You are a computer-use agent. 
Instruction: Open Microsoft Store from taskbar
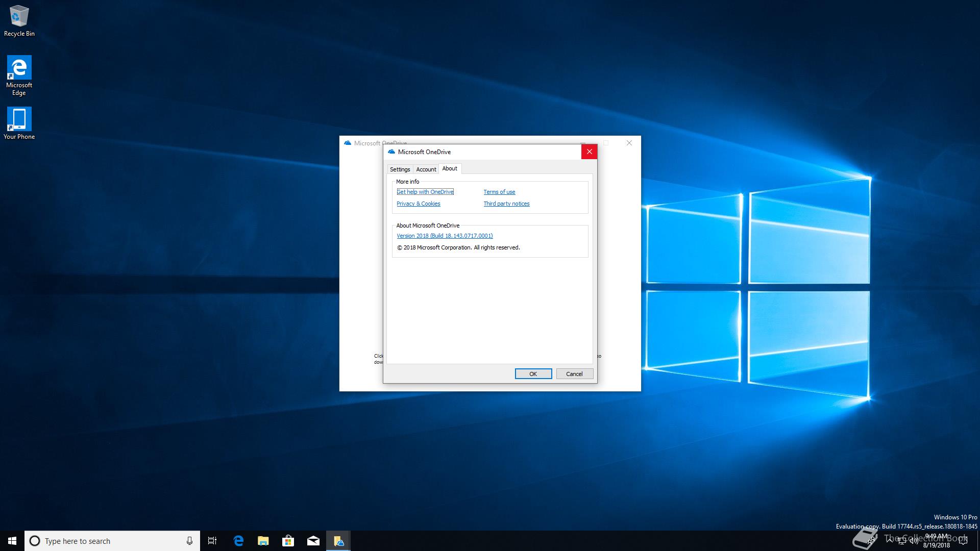tap(288, 541)
